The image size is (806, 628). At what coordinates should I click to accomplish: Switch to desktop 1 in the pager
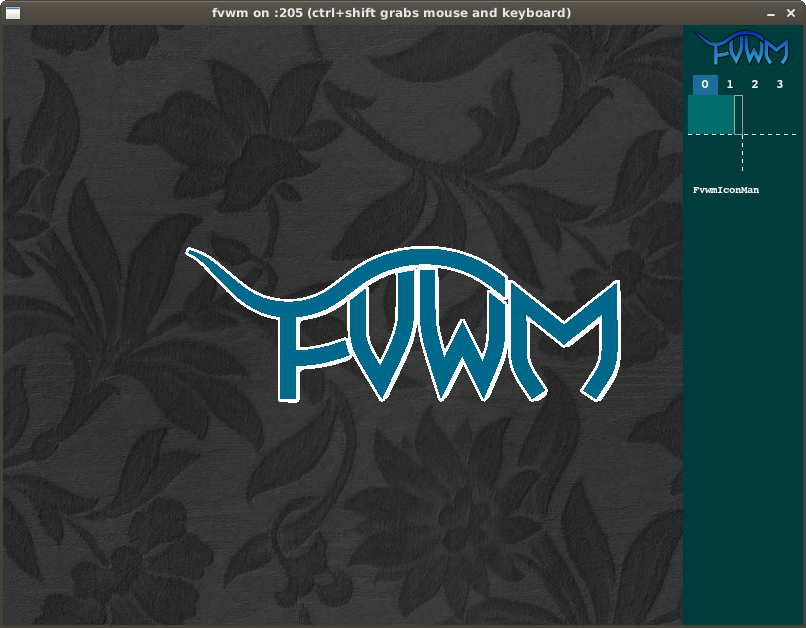[x=729, y=84]
